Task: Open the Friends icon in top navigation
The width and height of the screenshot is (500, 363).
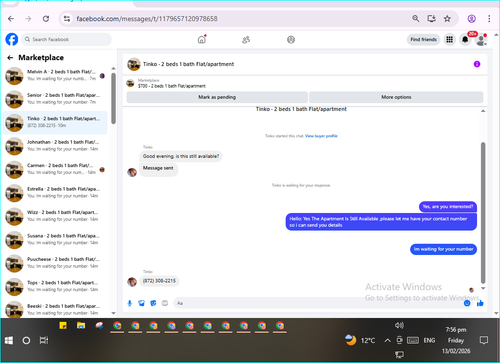Action: pos(246,40)
